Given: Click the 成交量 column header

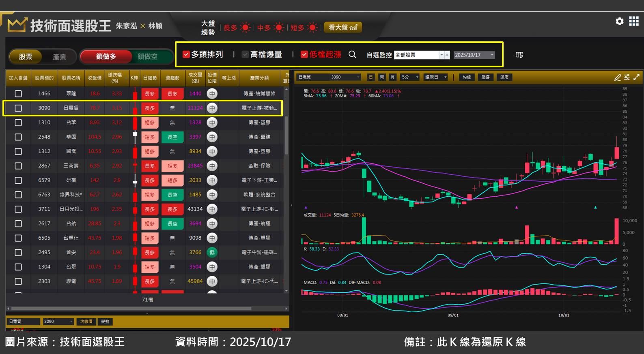Looking at the screenshot, I should (195, 78).
